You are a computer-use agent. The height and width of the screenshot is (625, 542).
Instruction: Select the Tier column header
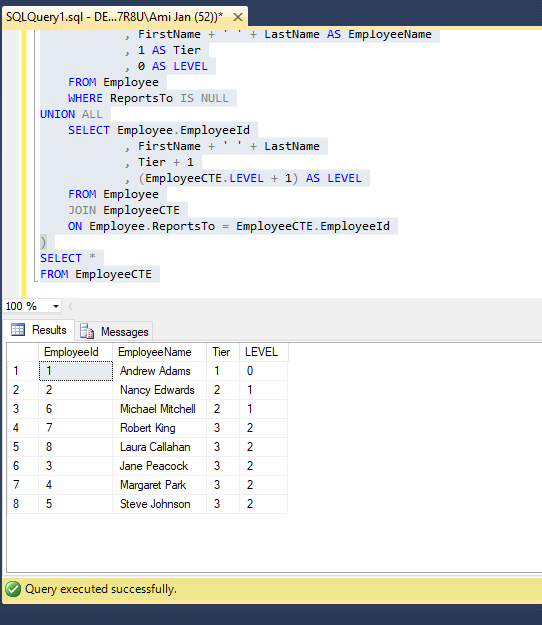pos(223,352)
